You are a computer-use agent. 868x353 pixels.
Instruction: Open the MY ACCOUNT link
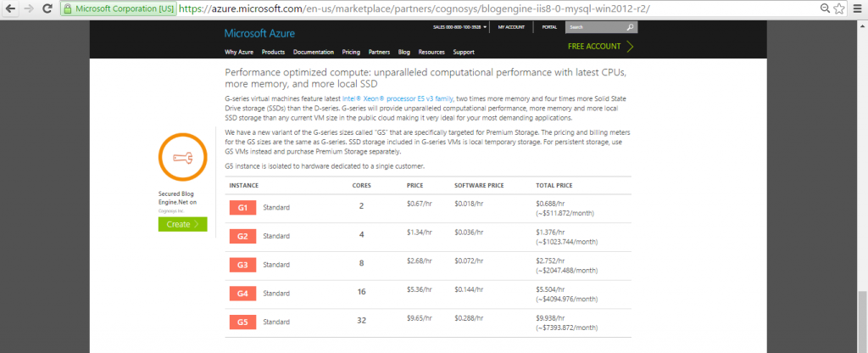click(511, 27)
